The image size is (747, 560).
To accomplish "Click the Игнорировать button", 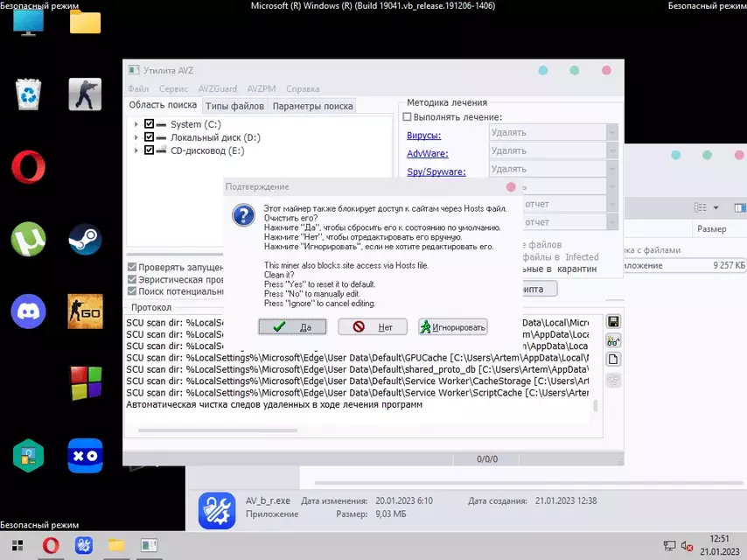I will 453,327.
